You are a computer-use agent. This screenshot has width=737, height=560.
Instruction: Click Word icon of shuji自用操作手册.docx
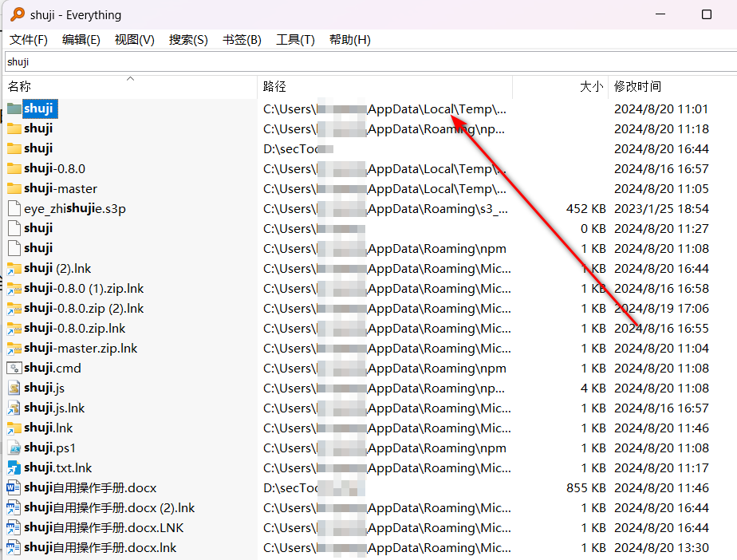[x=14, y=487]
